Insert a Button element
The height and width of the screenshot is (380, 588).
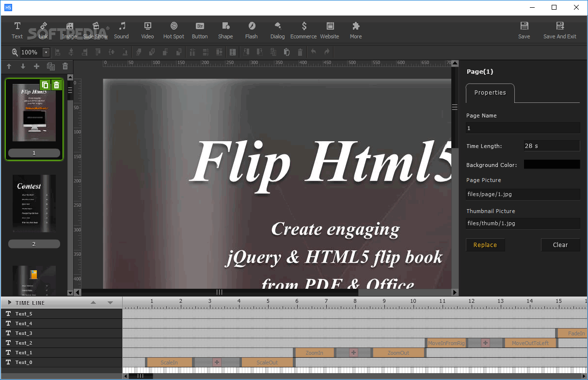pos(200,30)
